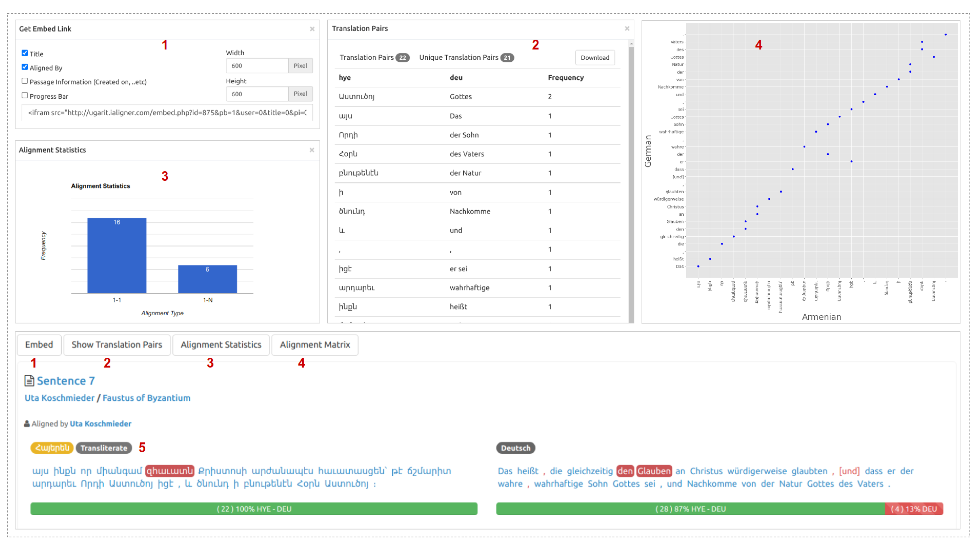
Task: Close the Alignment Statistics panel
Action: (x=312, y=150)
